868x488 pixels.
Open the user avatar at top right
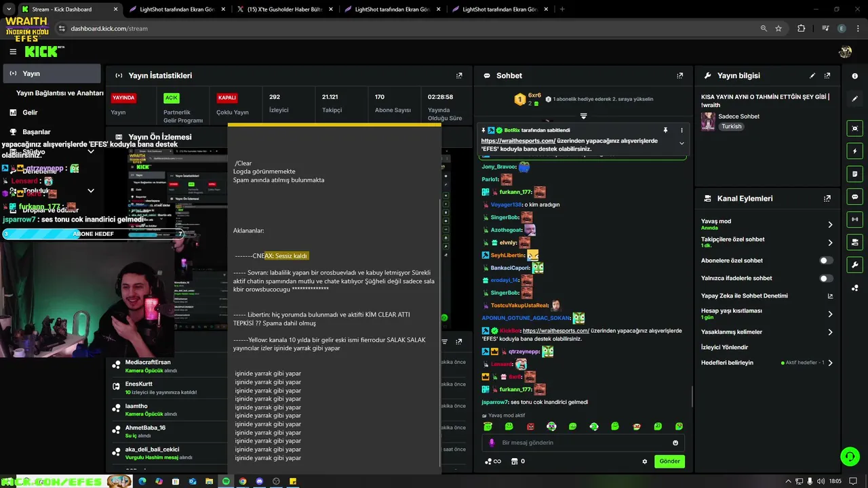[845, 52]
